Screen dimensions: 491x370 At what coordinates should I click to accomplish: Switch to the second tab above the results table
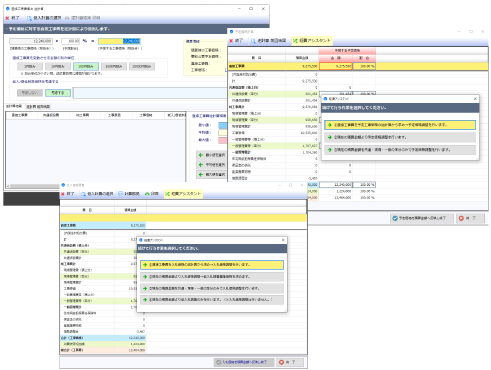tap(38, 107)
